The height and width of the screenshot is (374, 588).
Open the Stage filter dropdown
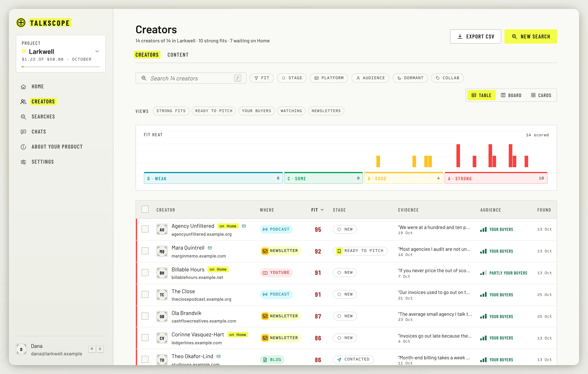point(292,78)
